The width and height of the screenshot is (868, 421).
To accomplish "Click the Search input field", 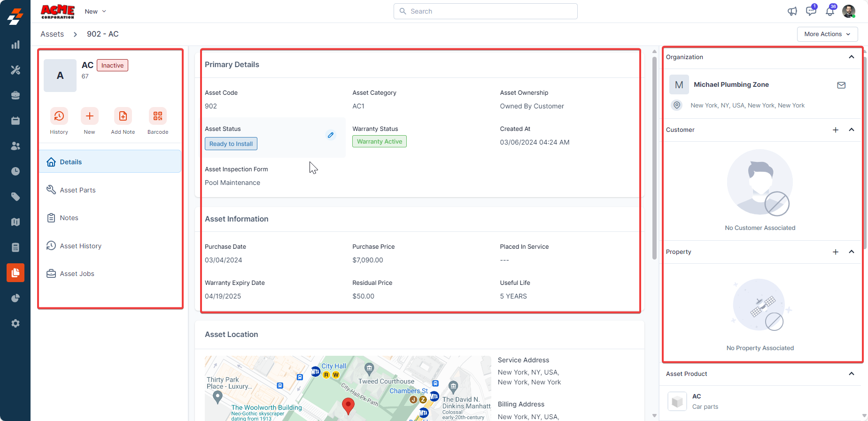I will click(x=486, y=11).
